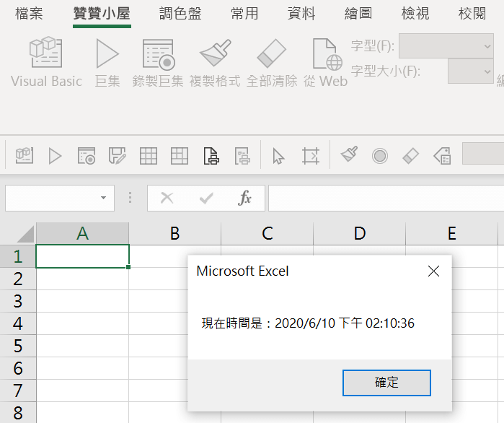Select row 8 header
Image resolution: width=504 pixels, height=423 pixels.
[x=18, y=412]
